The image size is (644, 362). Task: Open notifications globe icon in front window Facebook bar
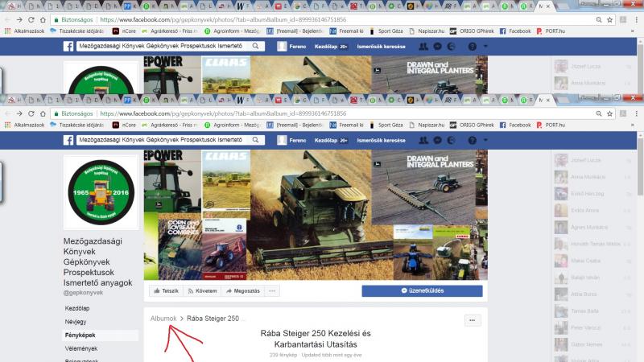tap(451, 140)
